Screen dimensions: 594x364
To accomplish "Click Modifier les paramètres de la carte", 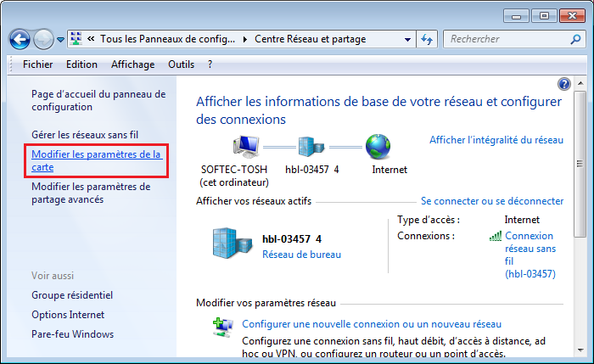I will pos(97,160).
